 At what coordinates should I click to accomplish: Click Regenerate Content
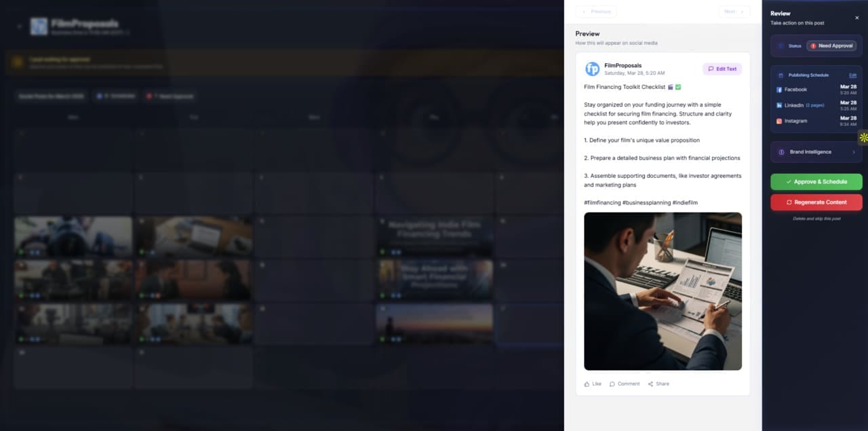click(x=816, y=202)
